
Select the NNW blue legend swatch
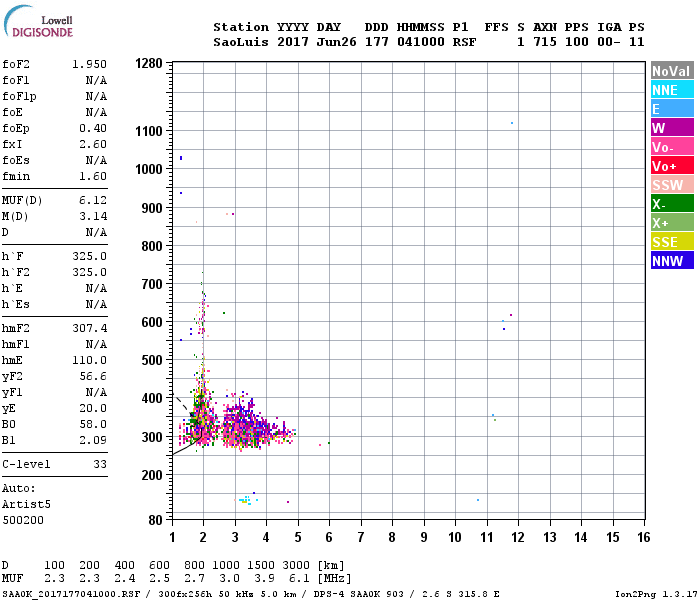(x=672, y=261)
